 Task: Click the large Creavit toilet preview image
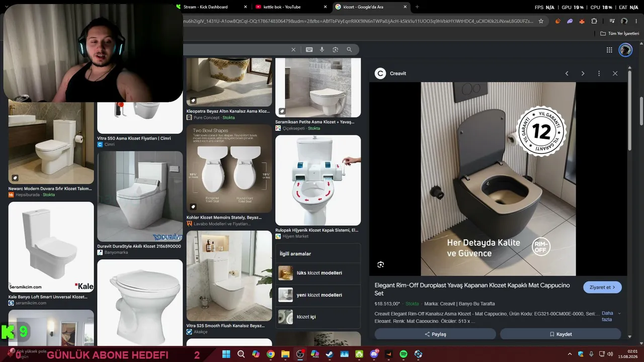[x=498, y=179]
